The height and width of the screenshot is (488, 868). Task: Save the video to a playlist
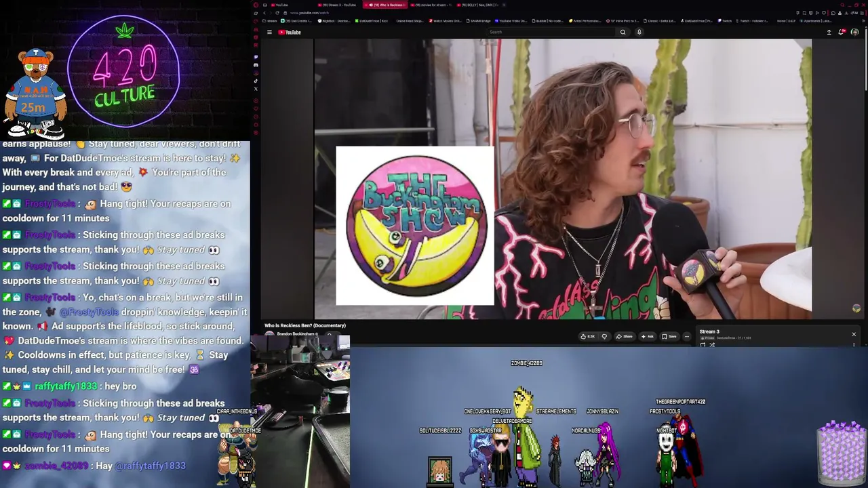pos(669,336)
